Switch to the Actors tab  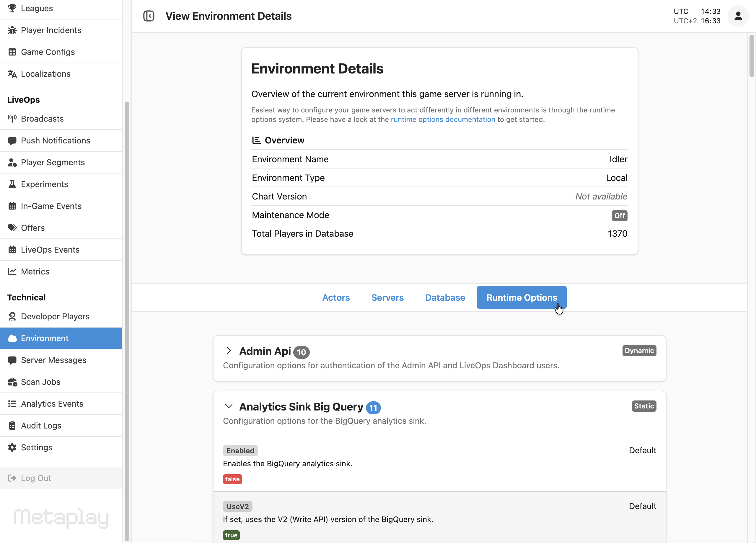pos(336,297)
